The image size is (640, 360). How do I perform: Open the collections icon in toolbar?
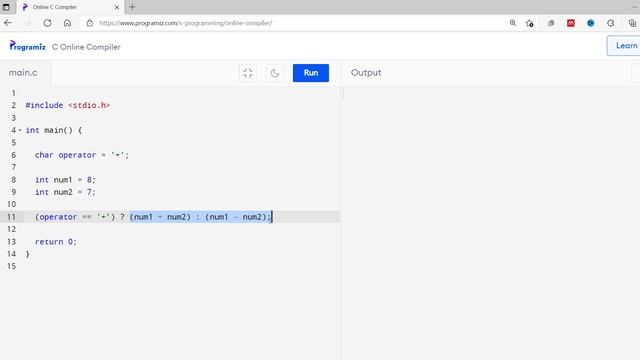[632, 23]
